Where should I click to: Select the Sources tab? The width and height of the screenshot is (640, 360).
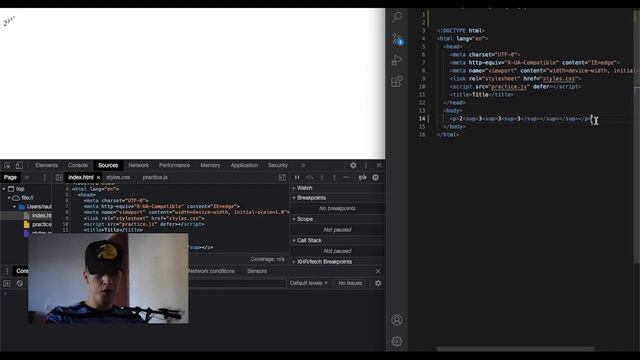click(x=108, y=165)
